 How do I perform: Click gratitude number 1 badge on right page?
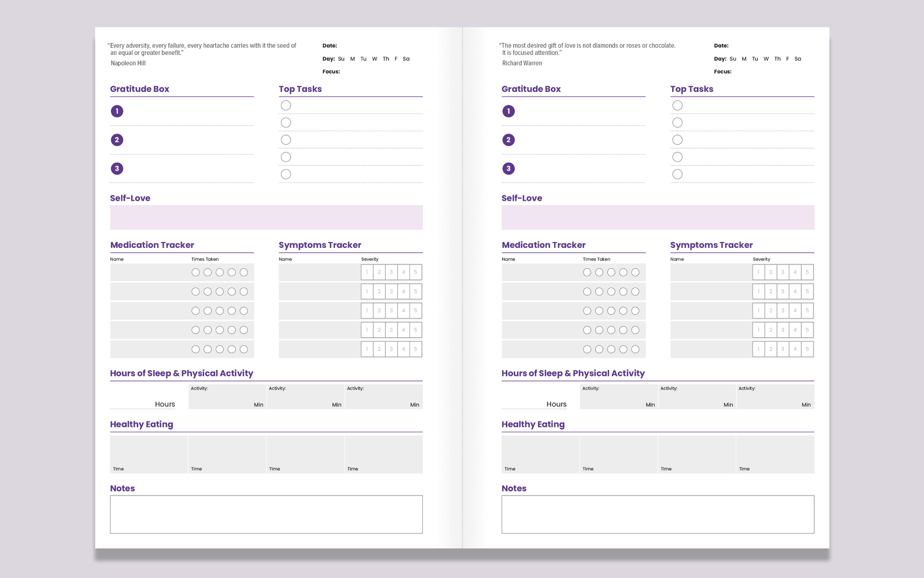coord(508,111)
